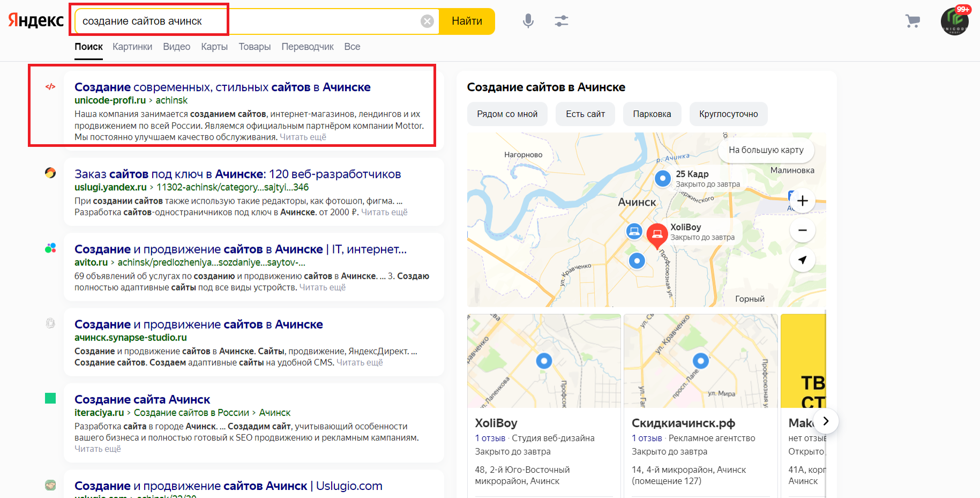
Task: Click the unicode-profi.ru favicon
Action: pyautogui.click(x=50, y=86)
